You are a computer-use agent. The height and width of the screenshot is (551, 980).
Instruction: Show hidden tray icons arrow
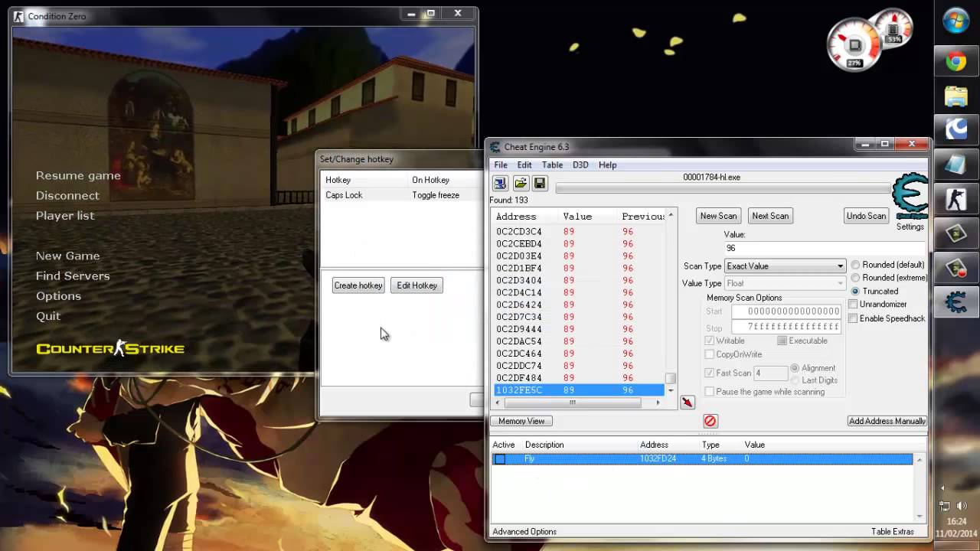point(942,487)
